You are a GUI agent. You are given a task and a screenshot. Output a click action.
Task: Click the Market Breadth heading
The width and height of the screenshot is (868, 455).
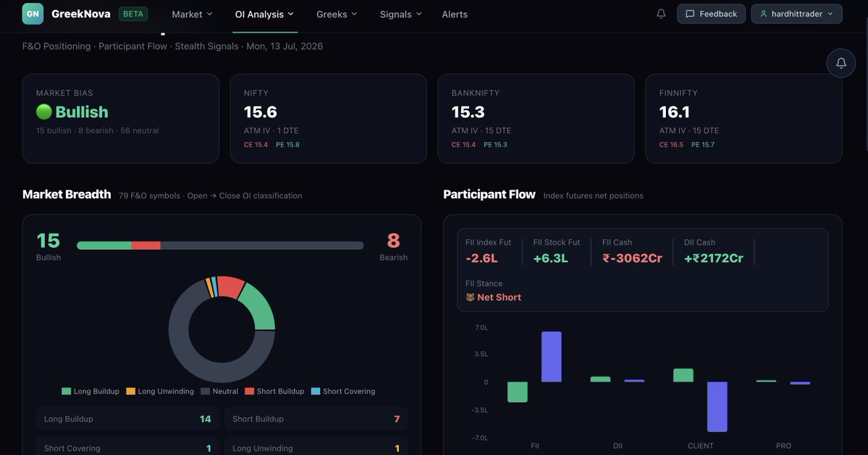(67, 194)
